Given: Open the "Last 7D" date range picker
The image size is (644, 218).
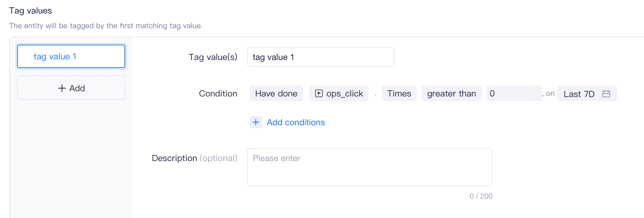Looking at the screenshot, I should 579,94.
